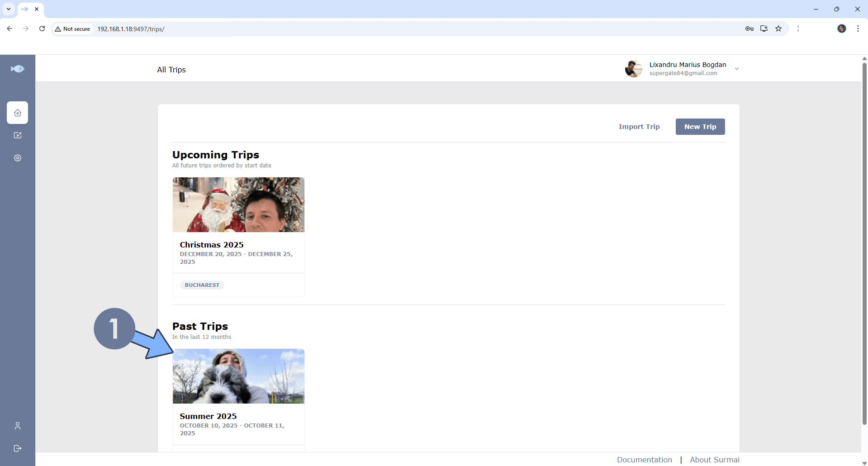Open the home icon in sidebar
Image resolution: width=868 pixels, height=466 pixels.
pyautogui.click(x=18, y=113)
